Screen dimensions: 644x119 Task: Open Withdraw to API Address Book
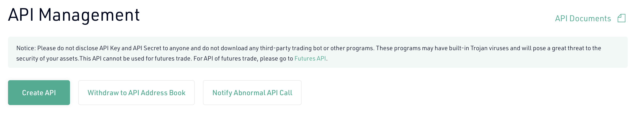(136, 93)
